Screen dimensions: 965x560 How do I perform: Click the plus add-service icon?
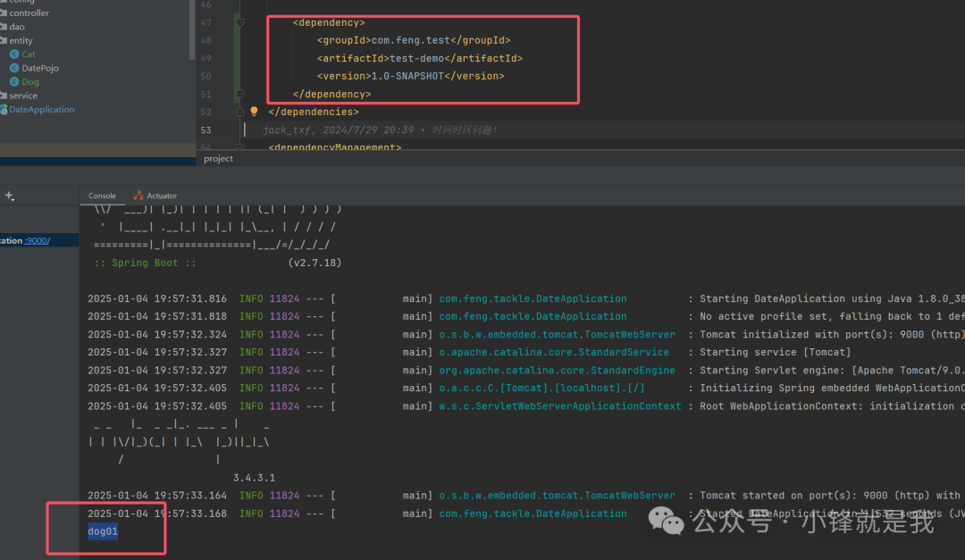click(x=9, y=196)
